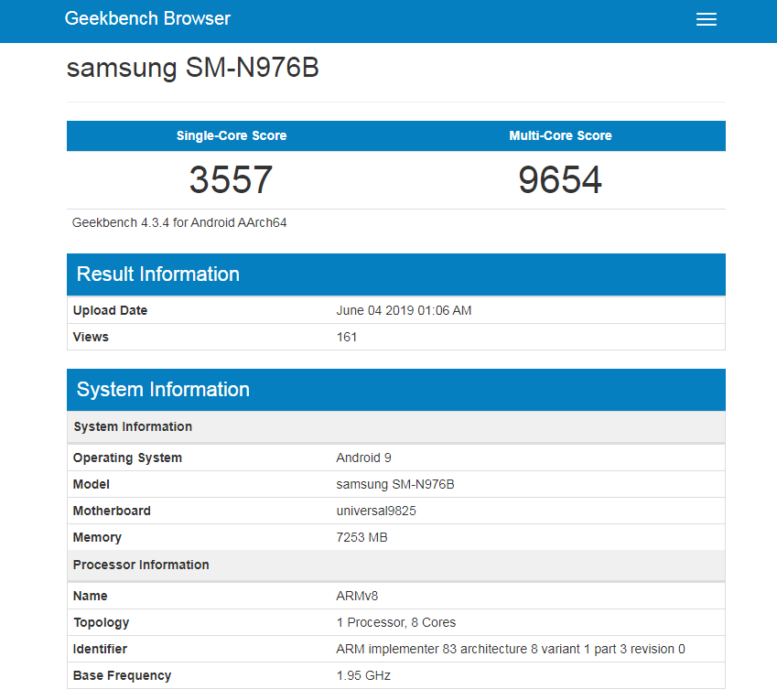
Task: Click the gray System Information subheader row
Action: (396, 426)
